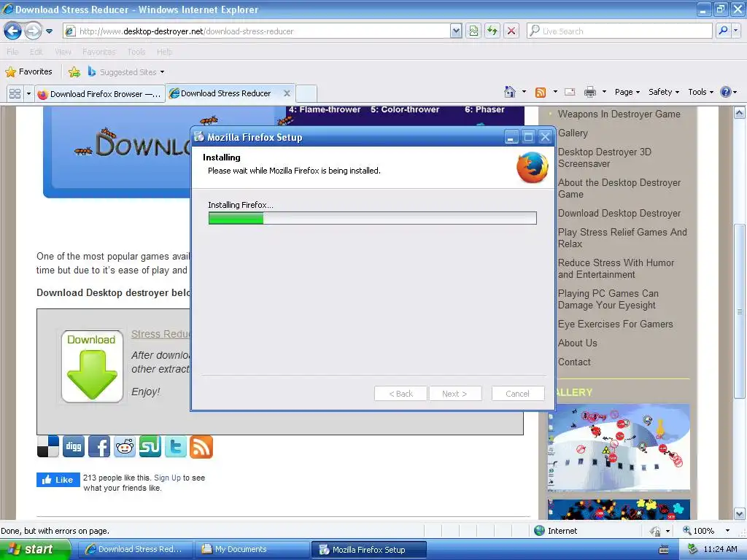Click the Reddit share icon
The width and height of the screenshot is (747, 560).
(125, 447)
